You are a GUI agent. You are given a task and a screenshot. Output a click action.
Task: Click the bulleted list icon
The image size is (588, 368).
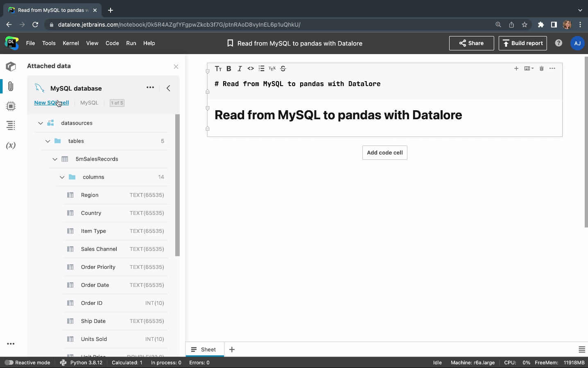[x=261, y=68]
